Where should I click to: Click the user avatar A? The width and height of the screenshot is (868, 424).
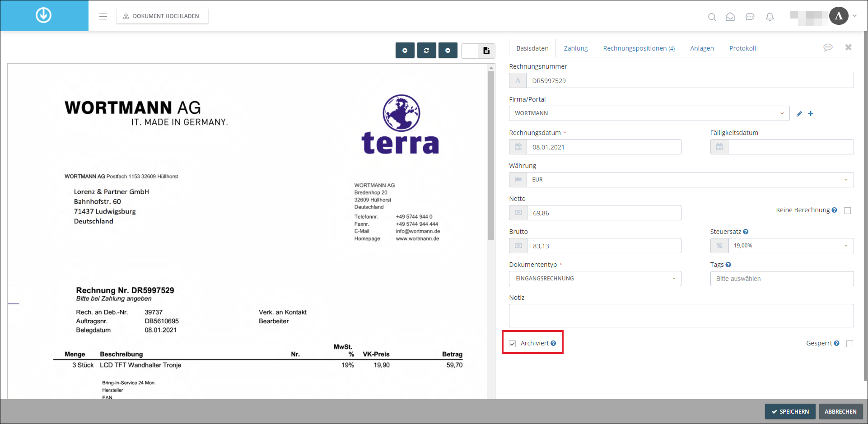pos(839,16)
